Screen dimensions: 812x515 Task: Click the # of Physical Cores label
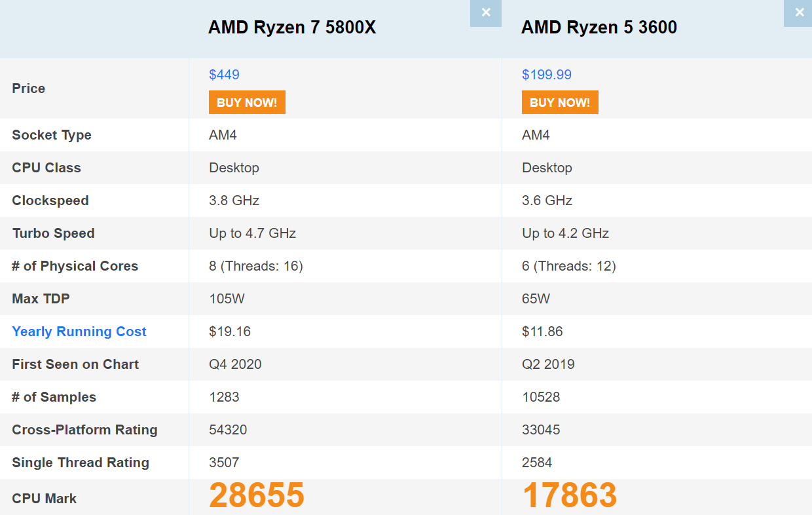click(x=75, y=266)
